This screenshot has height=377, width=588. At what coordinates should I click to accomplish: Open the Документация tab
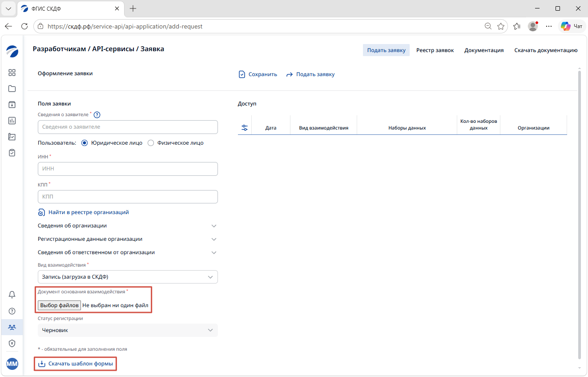click(x=484, y=50)
